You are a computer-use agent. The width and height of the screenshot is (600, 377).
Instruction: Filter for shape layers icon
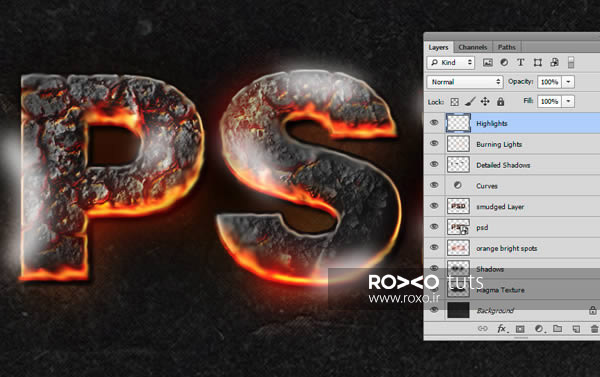538,62
